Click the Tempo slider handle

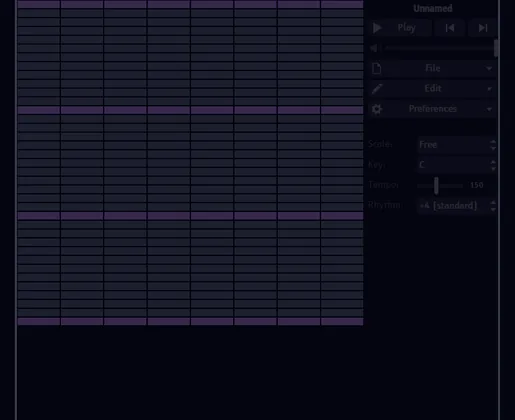tap(436, 186)
